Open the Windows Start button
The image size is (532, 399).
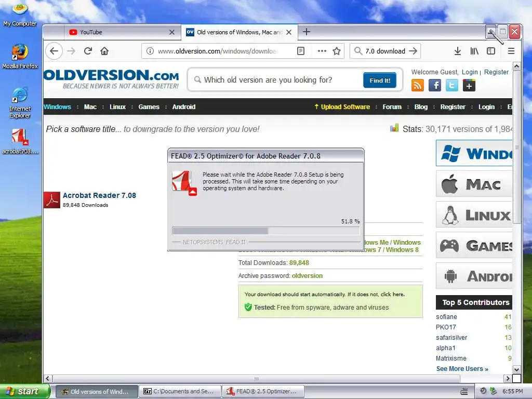pos(24,391)
